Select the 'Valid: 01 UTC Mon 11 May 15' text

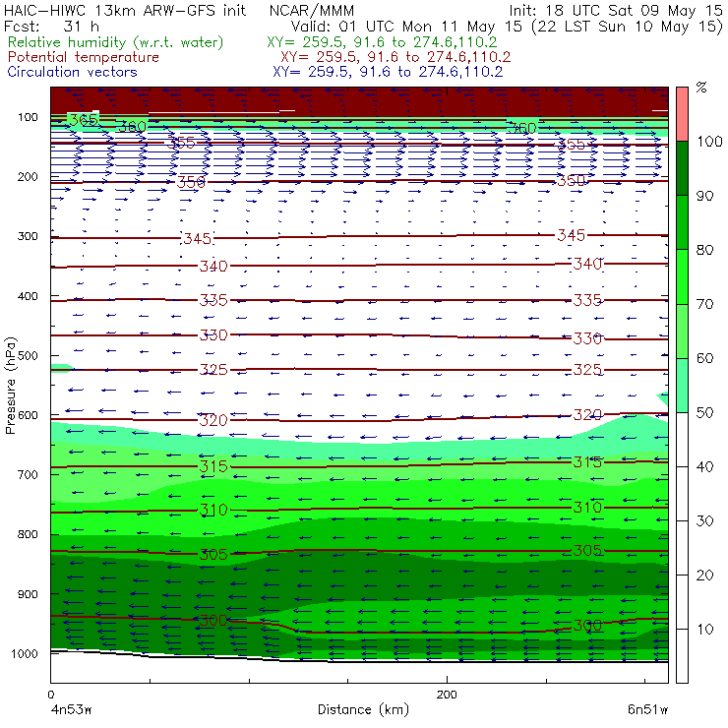coord(406,26)
